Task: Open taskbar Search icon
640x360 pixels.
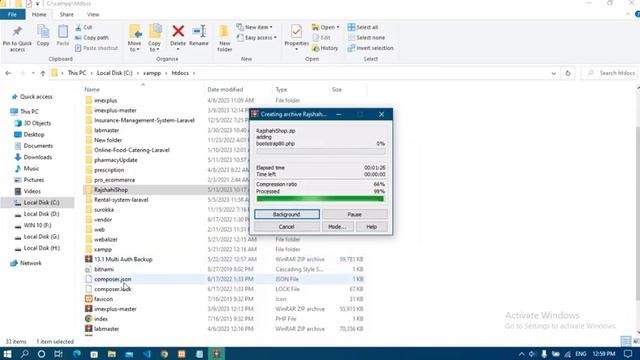Action: click(x=24, y=353)
